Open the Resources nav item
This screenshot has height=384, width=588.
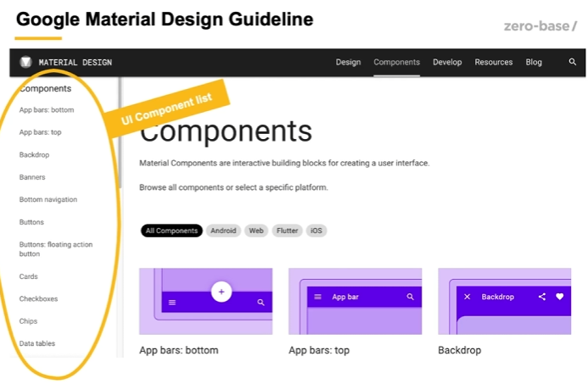[494, 62]
